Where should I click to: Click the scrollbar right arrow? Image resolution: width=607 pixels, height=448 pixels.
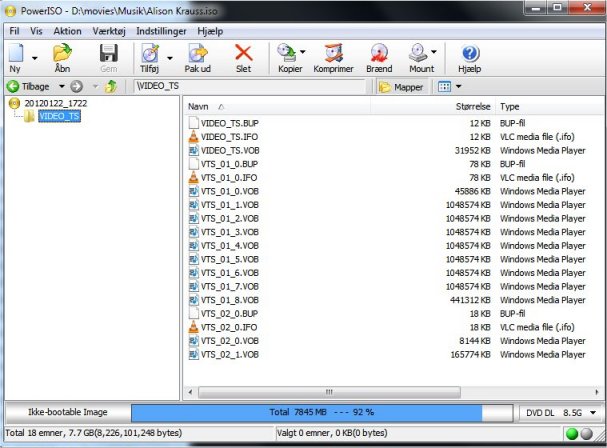click(597, 392)
